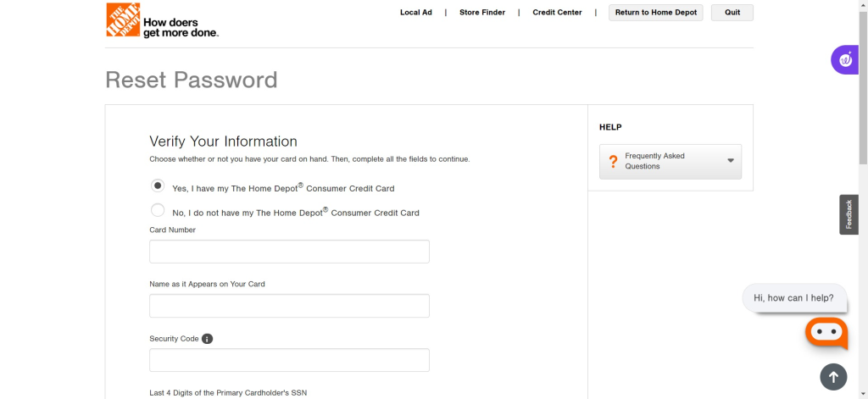Screen dimensions: 868x399
Task: Expand Frequently Asked Questions dropdown arrow
Action: [730, 160]
